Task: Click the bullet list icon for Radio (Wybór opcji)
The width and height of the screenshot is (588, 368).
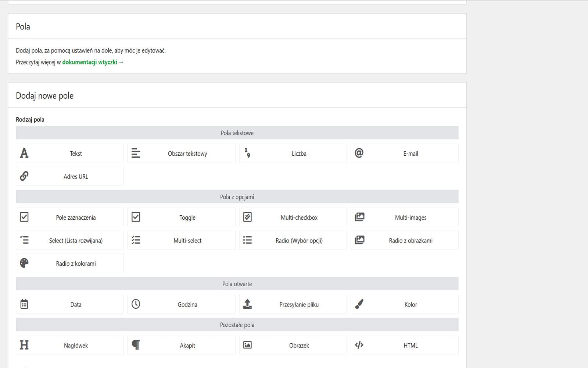Action: click(x=248, y=240)
